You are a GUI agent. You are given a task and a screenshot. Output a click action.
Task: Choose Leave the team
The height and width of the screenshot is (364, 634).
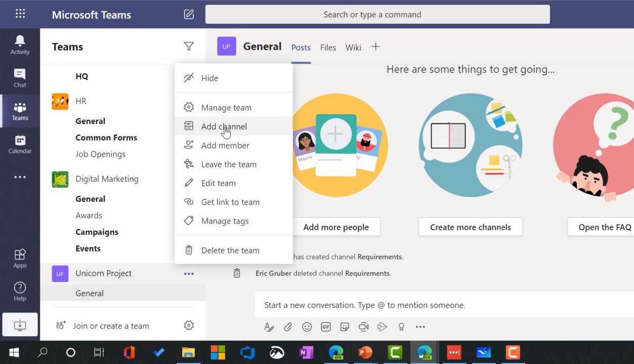coord(234,164)
